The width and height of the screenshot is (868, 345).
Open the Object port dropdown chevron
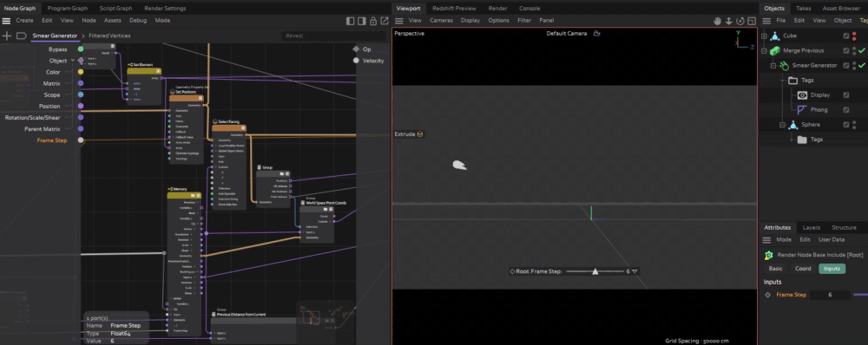(73, 61)
